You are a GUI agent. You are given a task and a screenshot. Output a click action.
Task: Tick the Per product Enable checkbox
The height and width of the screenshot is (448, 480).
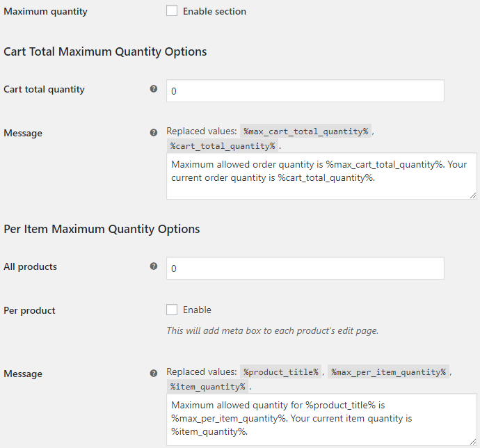coord(172,310)
